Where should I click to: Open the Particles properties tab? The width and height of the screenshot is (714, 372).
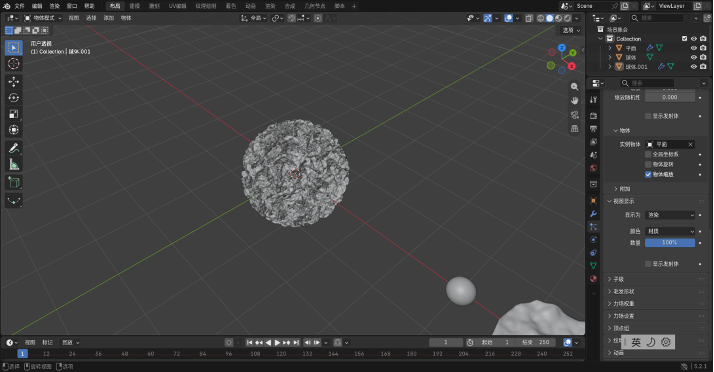[x=593, y=227]
